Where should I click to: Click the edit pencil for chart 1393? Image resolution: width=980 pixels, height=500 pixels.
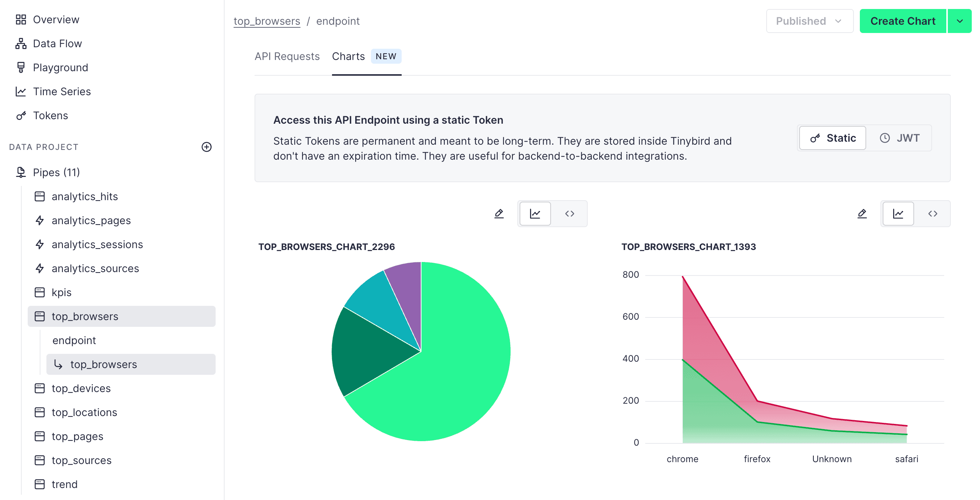coord(862,214)
